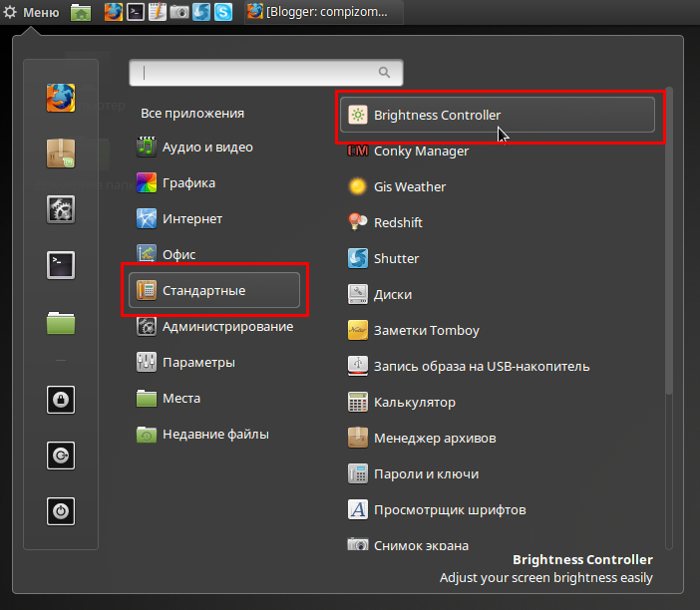Click the camera screenshot launcher on panel
700x610 pixels.
point(179,12)
